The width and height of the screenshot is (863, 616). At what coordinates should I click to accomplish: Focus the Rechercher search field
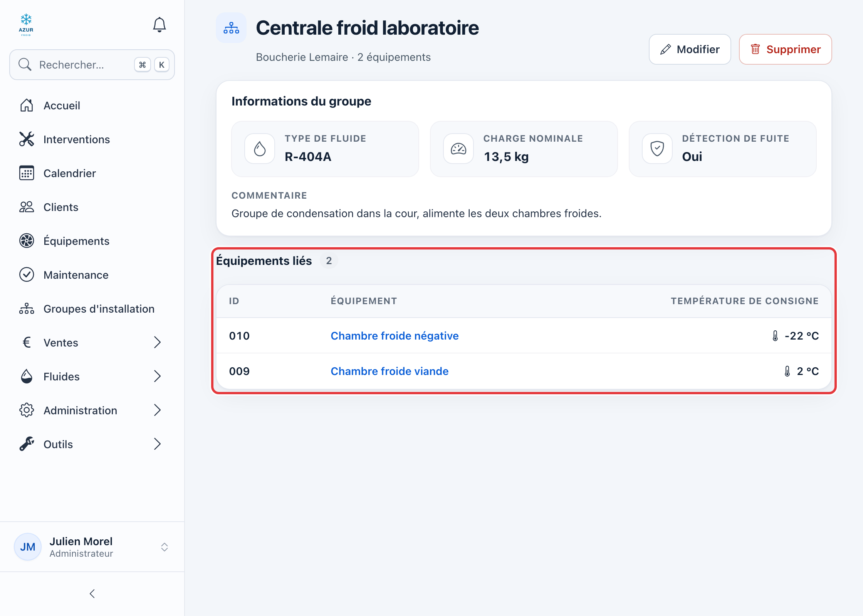[92, 65]
